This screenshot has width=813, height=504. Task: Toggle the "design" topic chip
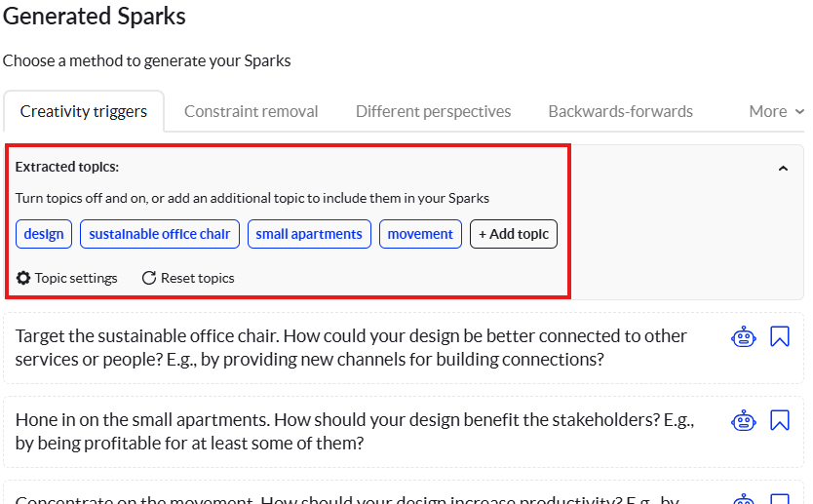(x=44, y=234)
